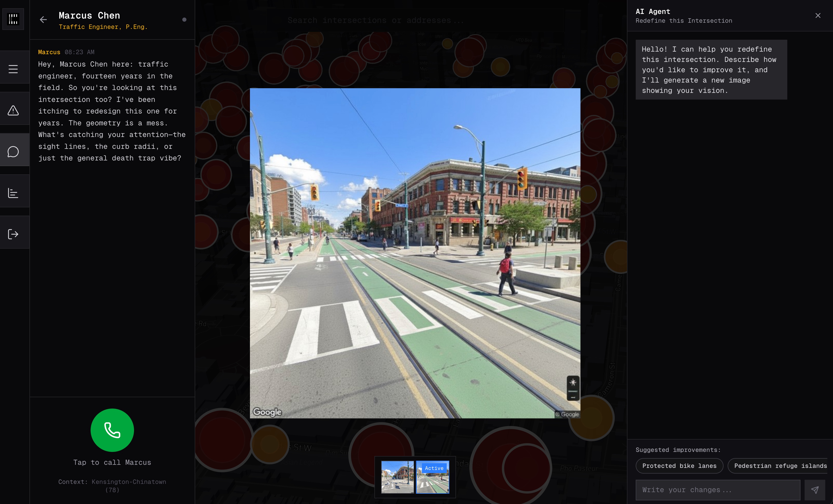833x504 pixels.
Task: Click the Google logo on street view
Action: click(267, 412)
